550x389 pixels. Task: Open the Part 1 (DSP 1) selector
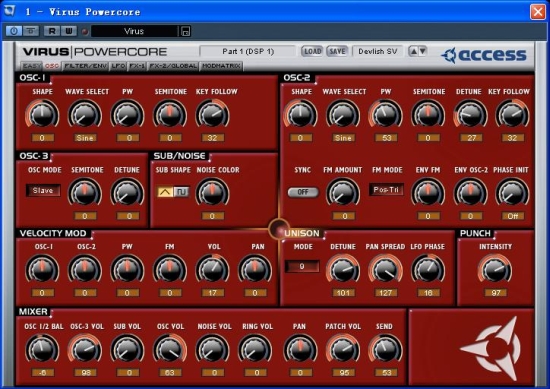(248, 52)
